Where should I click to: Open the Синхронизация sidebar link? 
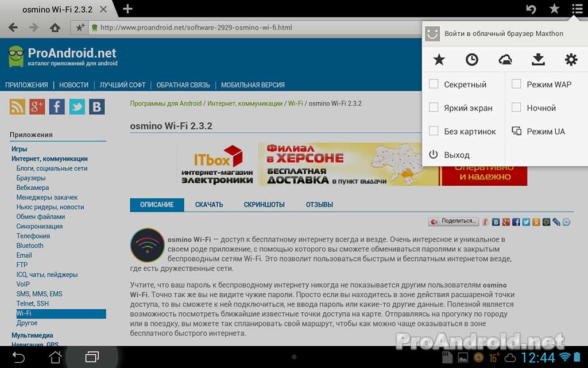(x=40, y=227)
